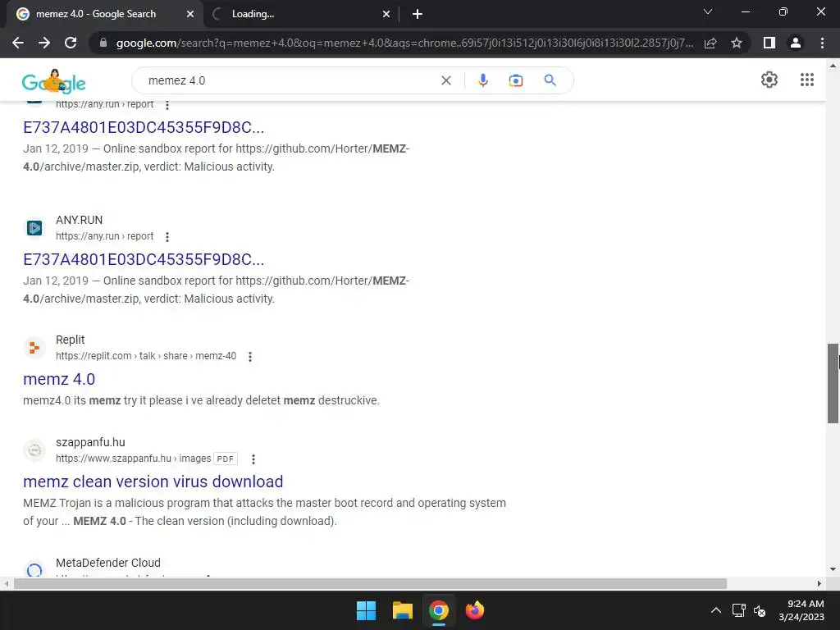Click the szappanfu.hu images URL
This screenshot has height=630, width=840.
[134, 459]
